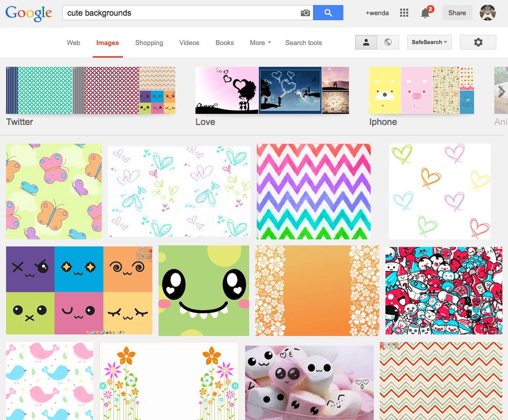The width and height of the screenshot is (508, 420).
Task: Open the colorful outlined hearts on white image
Action: (440, 192)
